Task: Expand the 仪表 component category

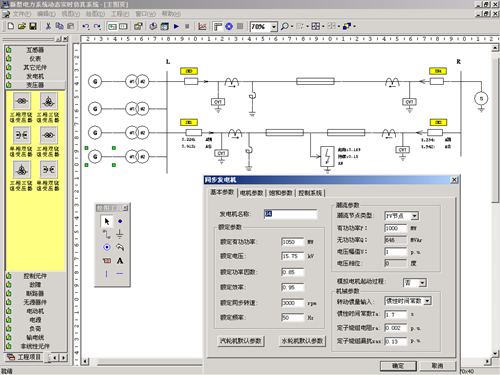Action: (35, 59)
